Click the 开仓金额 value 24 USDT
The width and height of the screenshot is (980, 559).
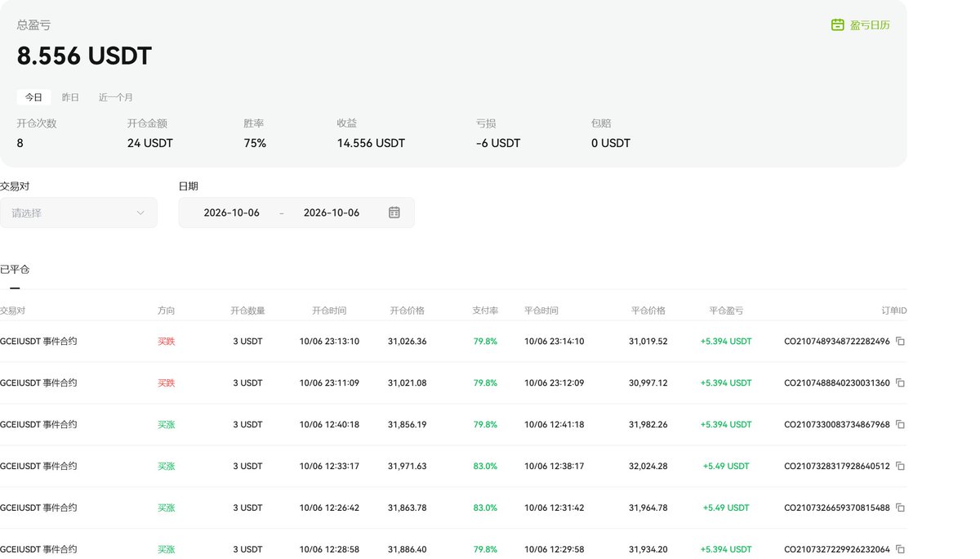tap(150, 144)
